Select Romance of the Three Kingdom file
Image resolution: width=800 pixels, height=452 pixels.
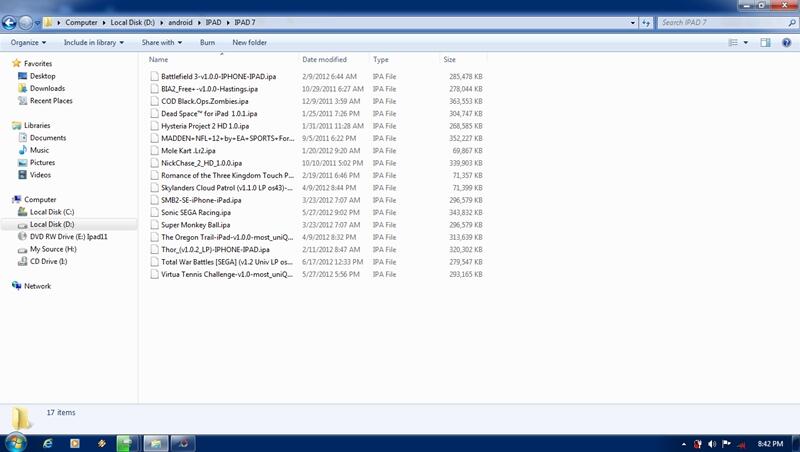click(x=228, y=175)
